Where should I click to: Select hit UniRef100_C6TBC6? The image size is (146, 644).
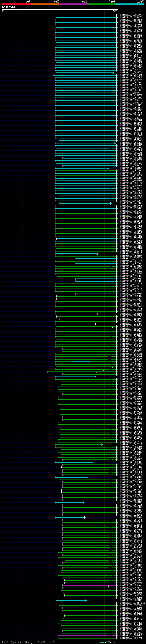click(x=131, y=578)
